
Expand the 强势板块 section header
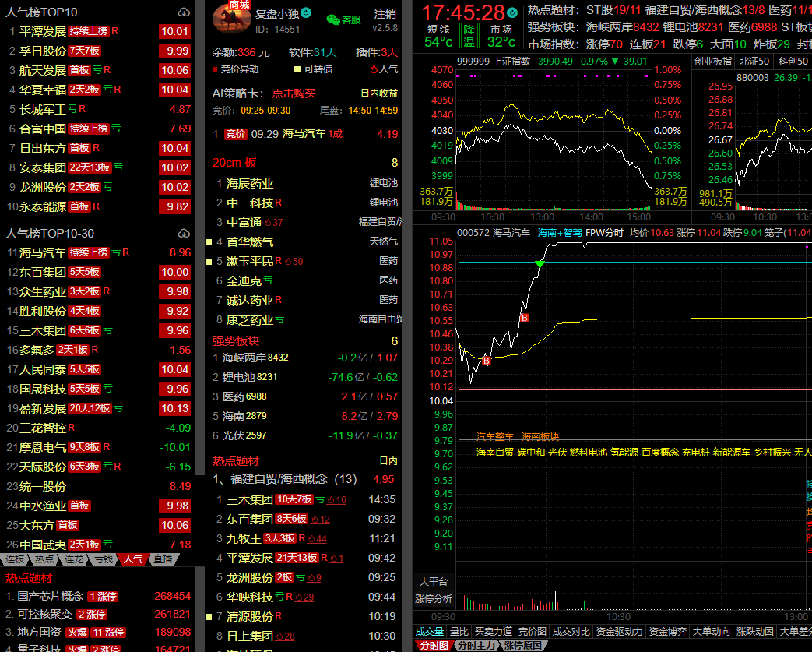tap(236, 341)
